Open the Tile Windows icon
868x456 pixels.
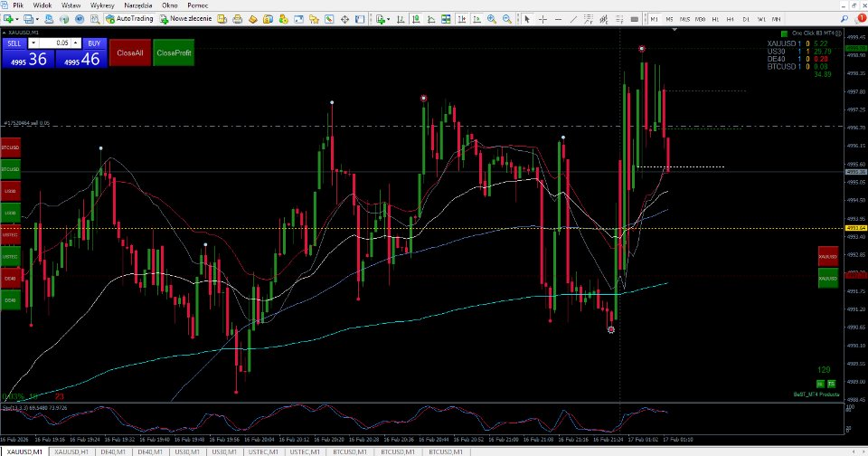[446, 19]
